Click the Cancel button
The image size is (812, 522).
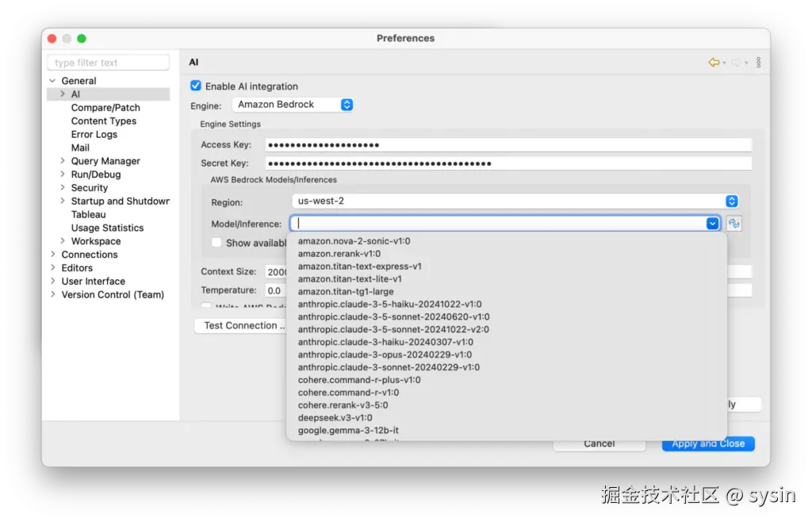click(x=599, y=444)
